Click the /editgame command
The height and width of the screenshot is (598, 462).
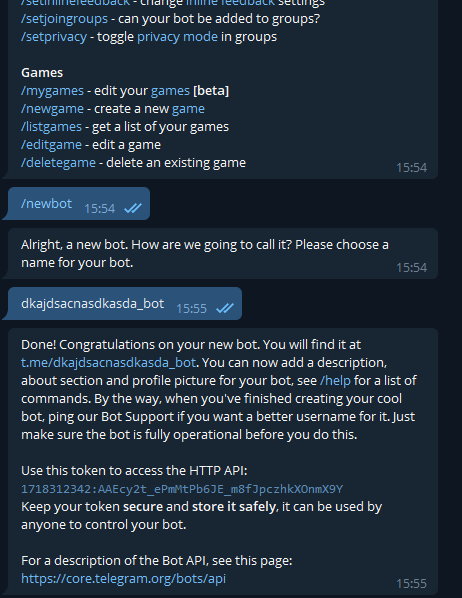coord(52,145)
